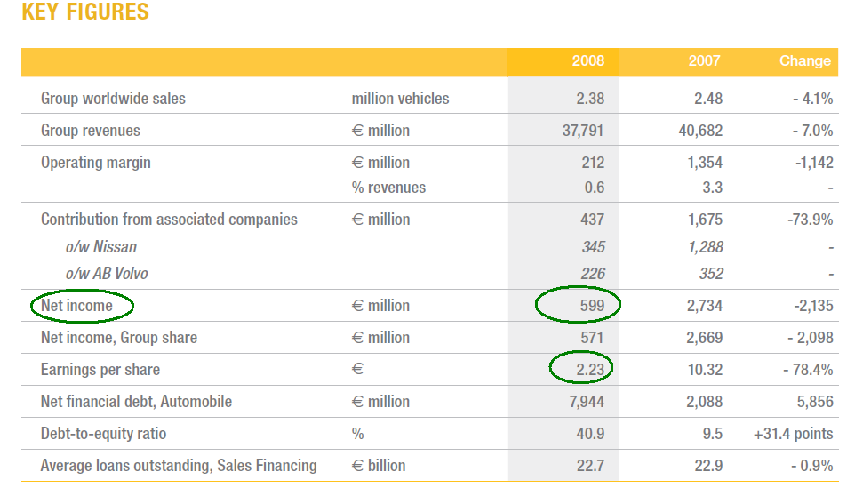
Task: Click € million unit in Group revenues row
Action: pyautogui.click(x=380, y=131)
